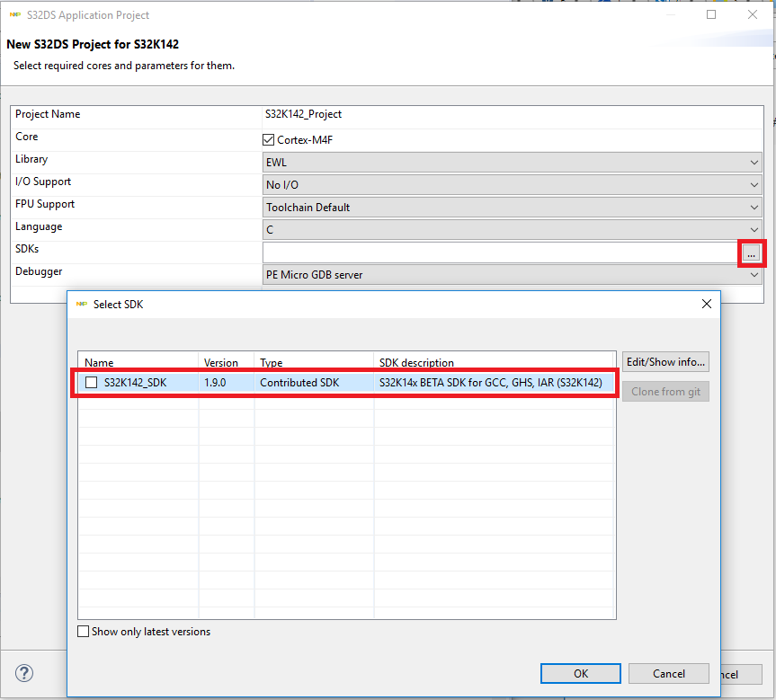This screenshot has width=776, height=700.
Task: Sort SDK list by Name column
Action: pyautogui.click(x=138, y=362)
